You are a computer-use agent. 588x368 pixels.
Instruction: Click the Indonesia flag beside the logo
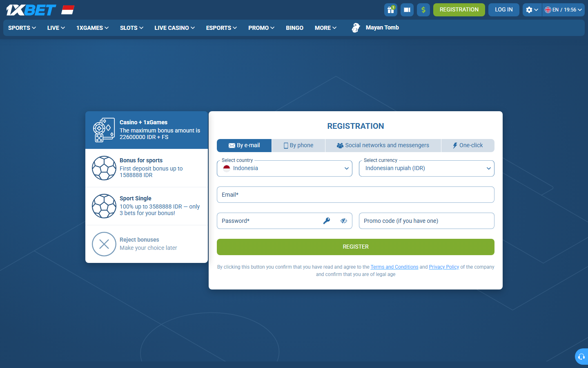click(x=68, y=10)
